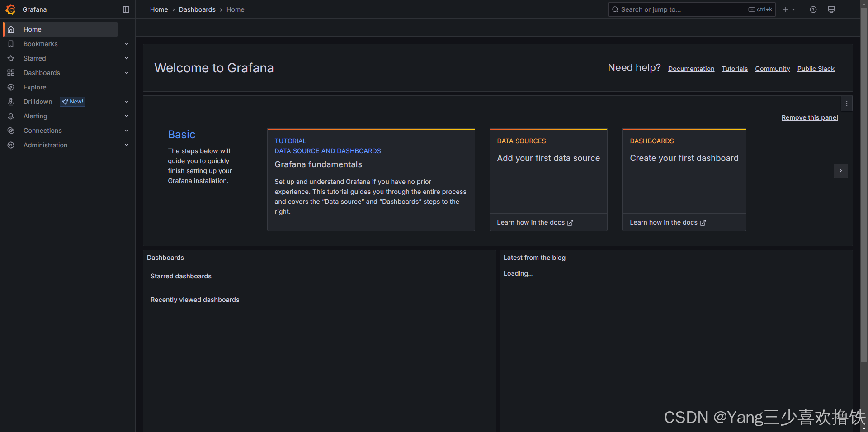Viewport: 868px width, 432px height.
Task: Click external link icon on data source card
Action: pyautogui.click(x=570, y=223)
